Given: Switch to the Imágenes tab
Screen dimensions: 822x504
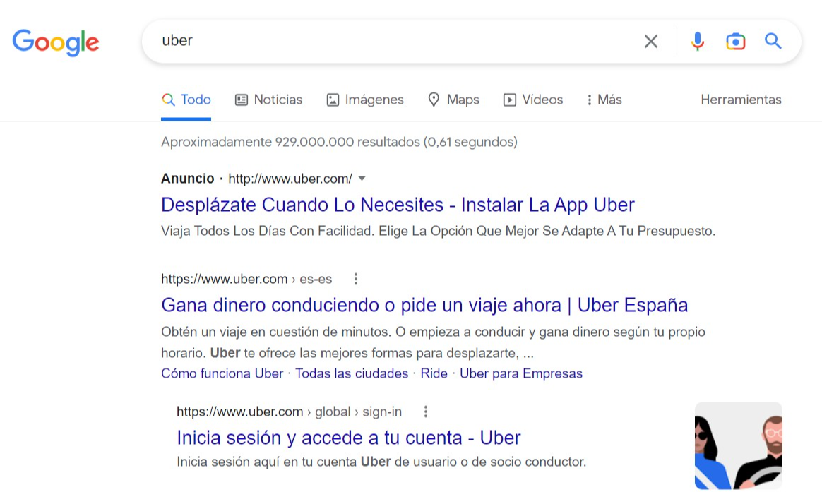Looking at the screenshot, I should pyautogui.click(x=365, y=100).
